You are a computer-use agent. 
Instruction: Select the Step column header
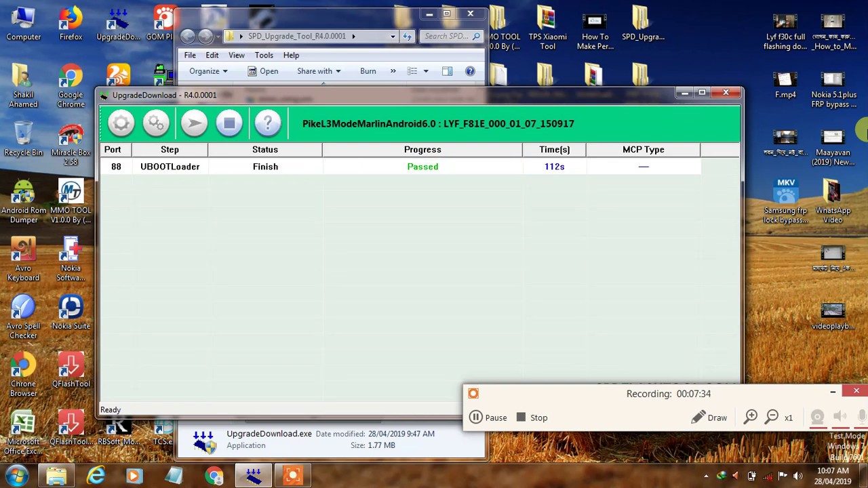(170, 150)
